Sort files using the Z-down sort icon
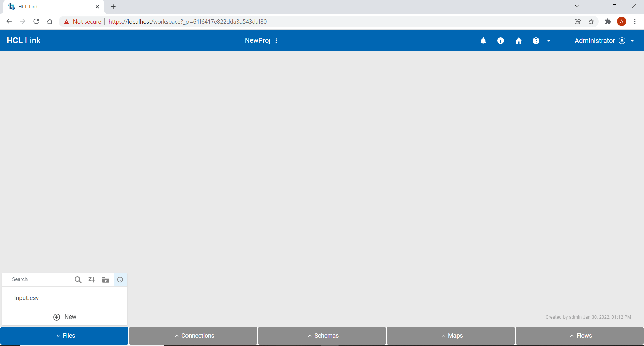Viewport: 644px width, 346px height. pyautogui.click(x=91, y=279)
